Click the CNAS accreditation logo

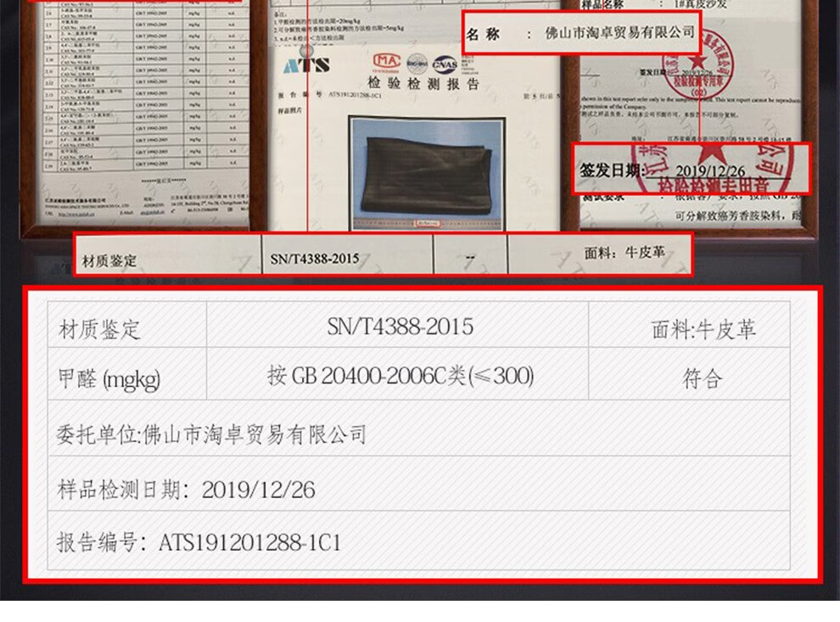(x=445, y=64)
